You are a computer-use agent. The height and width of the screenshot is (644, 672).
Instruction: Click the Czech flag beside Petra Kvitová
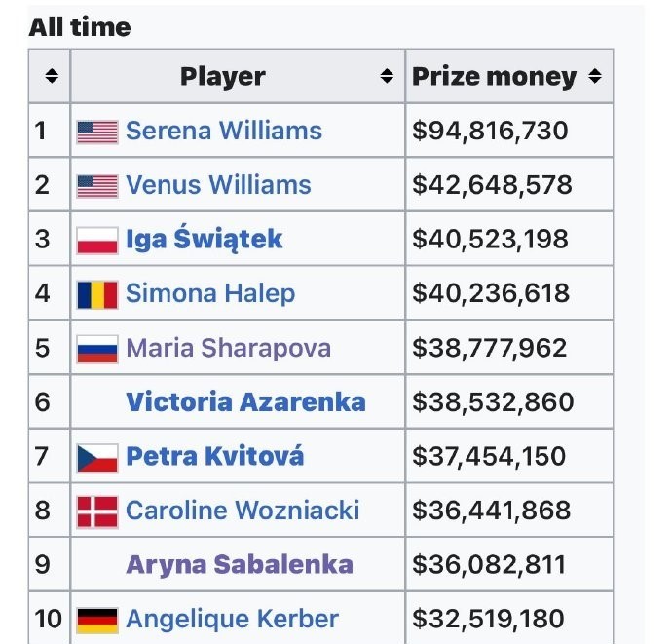coord(97,458)
